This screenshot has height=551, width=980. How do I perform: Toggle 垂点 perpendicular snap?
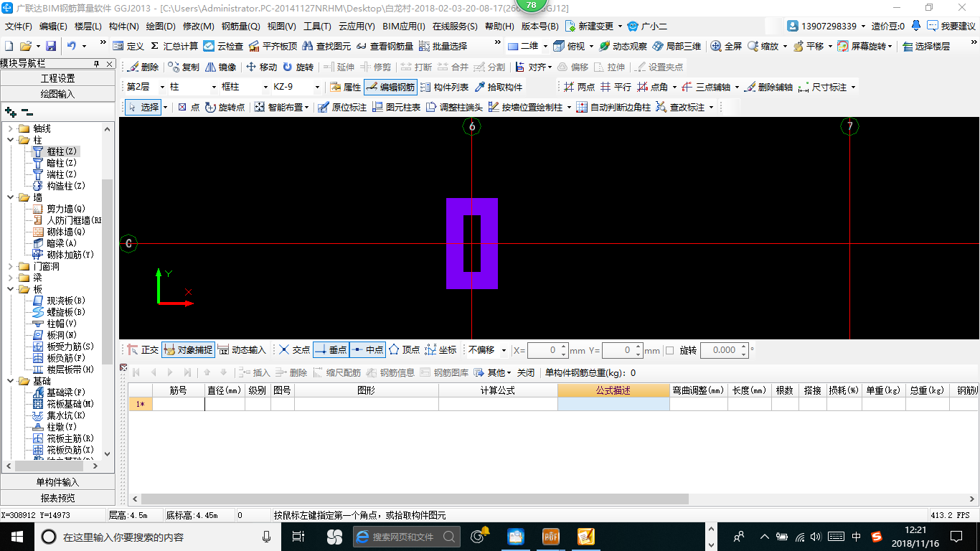coord(331,350)
